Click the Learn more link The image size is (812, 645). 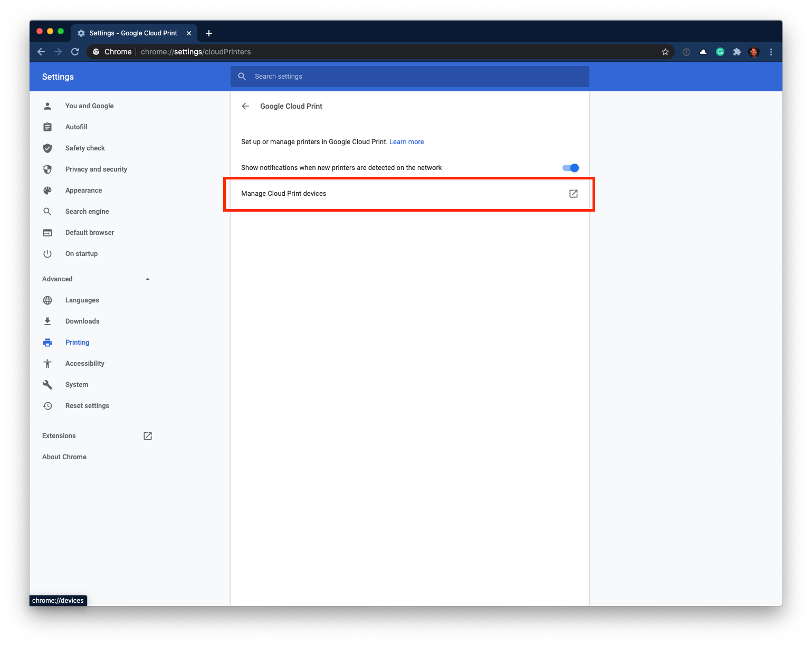point(406,142)
